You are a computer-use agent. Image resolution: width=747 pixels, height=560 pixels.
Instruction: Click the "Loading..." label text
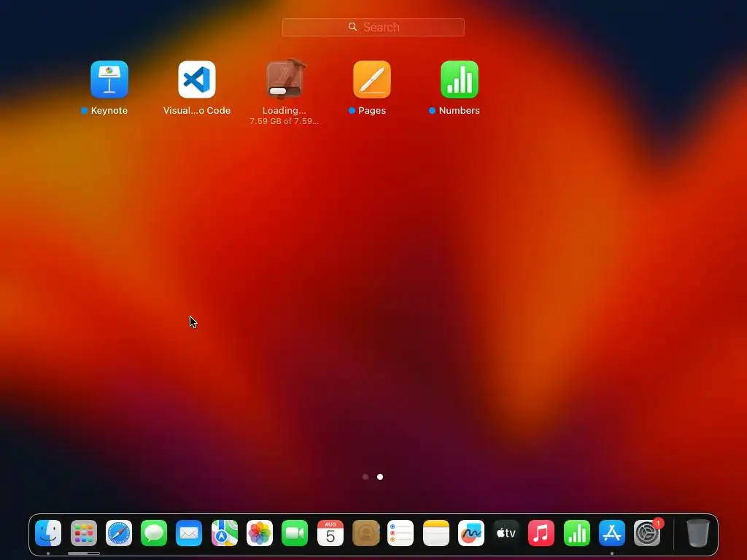(x=285, y=111)
